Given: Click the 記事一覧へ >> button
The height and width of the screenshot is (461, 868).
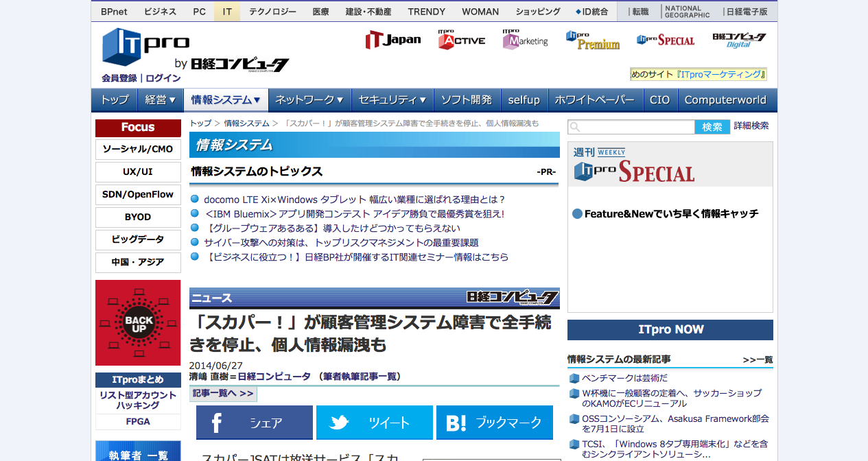Looking at the screenshot, I should [x=223, y=394].
